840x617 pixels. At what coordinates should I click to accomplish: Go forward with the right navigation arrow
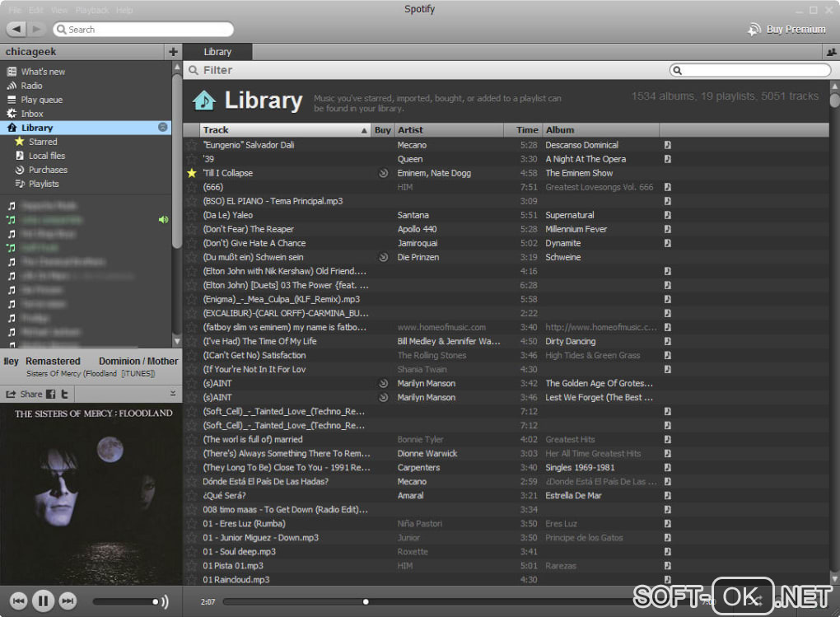click(36, 29)
